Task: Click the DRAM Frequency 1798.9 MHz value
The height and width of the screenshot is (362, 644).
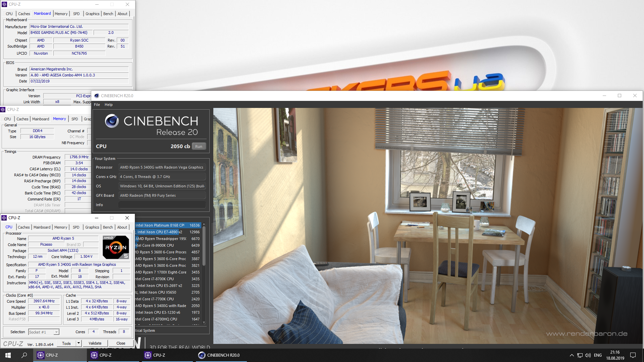Action: click(79, 157)
